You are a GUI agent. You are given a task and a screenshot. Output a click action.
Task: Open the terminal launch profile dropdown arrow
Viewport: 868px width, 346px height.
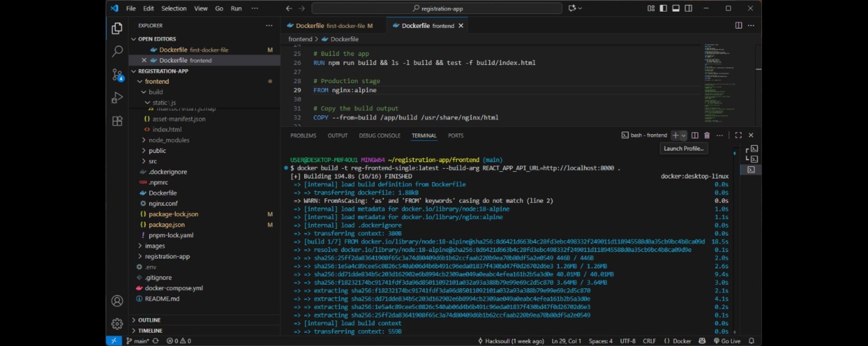(x=684, y=135)
